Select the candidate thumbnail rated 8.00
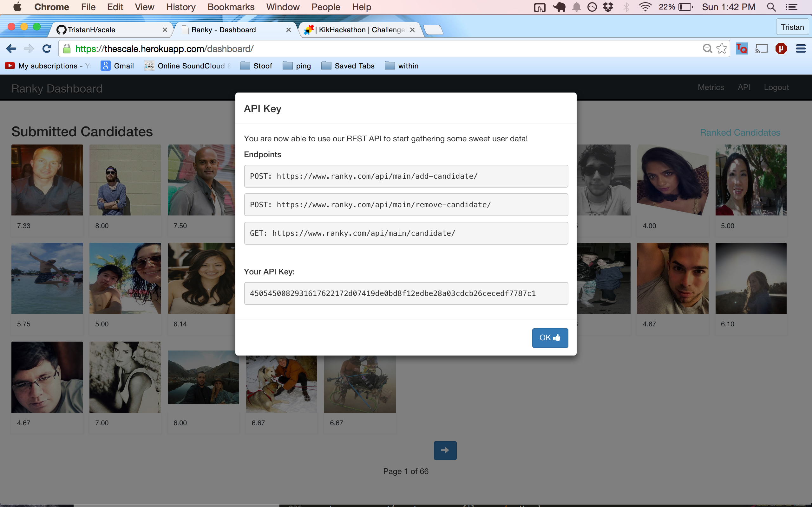Screen dimensions: 812x507 pos(125,180)
